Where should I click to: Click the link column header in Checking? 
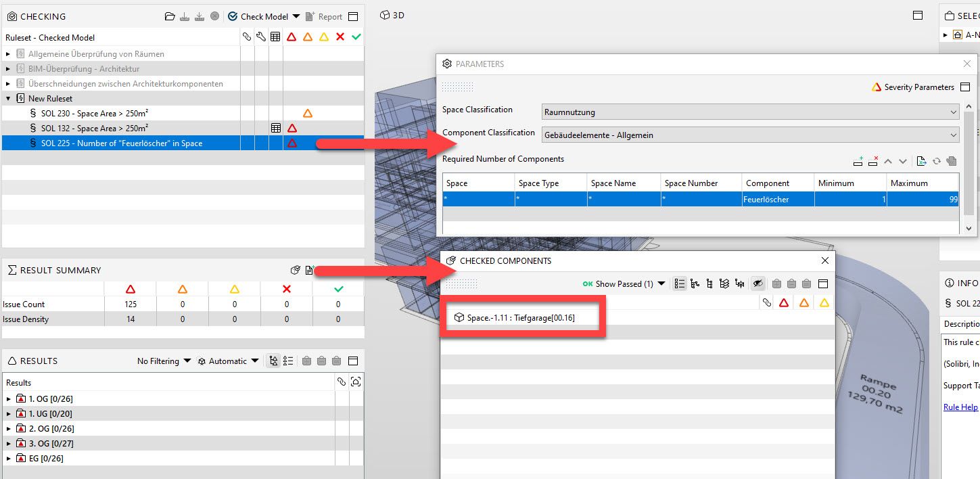pos(247,37)
